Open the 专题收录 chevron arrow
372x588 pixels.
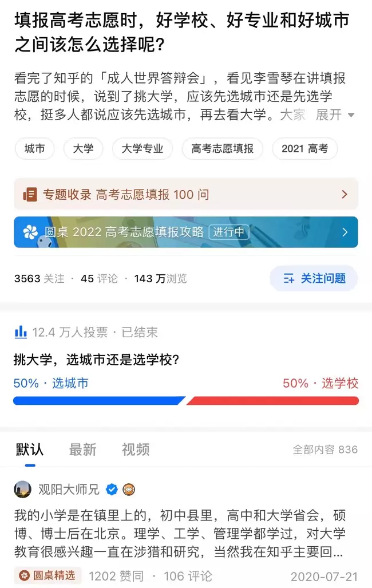click(345, 195)
